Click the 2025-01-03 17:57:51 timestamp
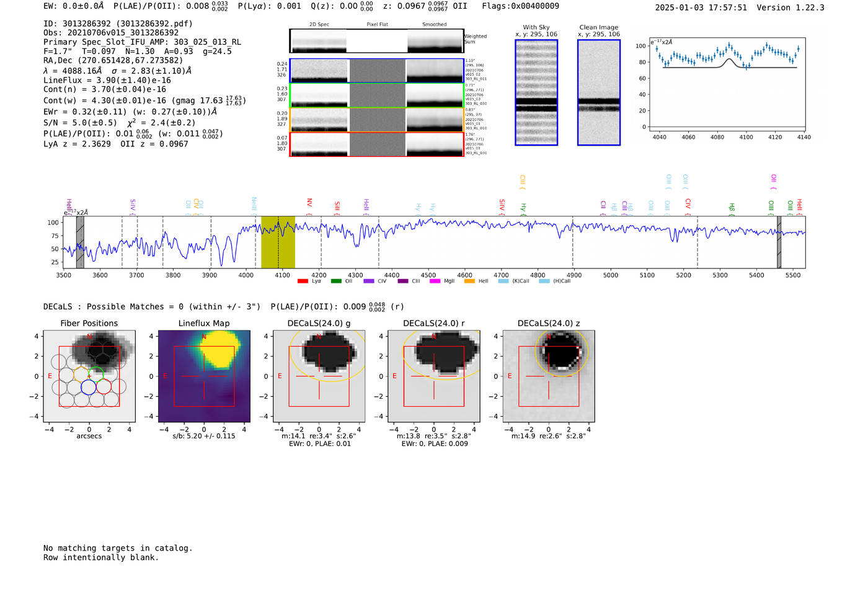 pos(701,7)
